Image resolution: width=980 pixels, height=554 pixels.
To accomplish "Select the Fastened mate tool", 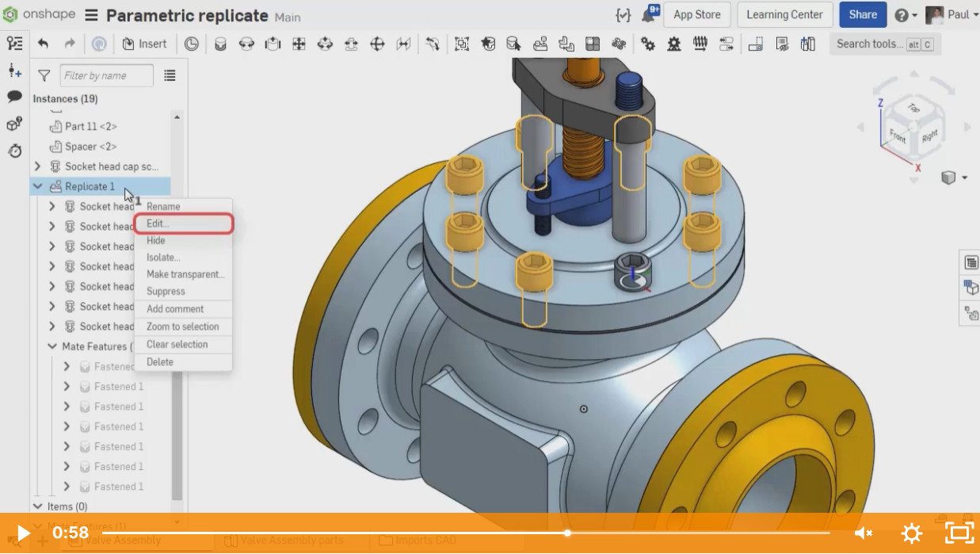I will [x=220, y=44].
